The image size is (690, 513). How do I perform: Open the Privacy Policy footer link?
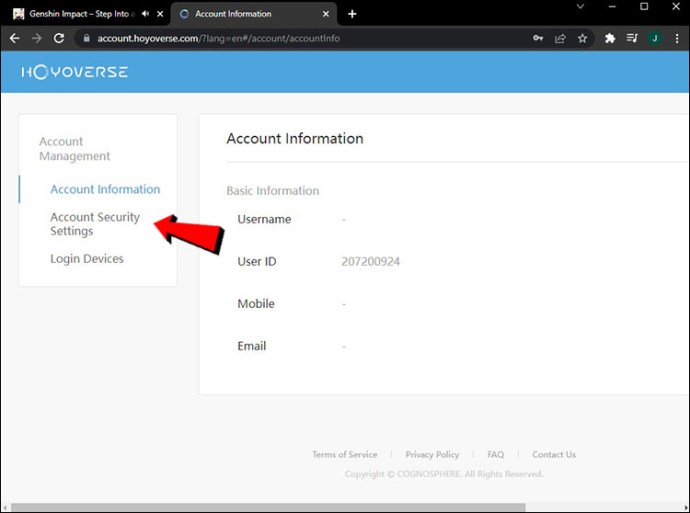tap(432, 455)
